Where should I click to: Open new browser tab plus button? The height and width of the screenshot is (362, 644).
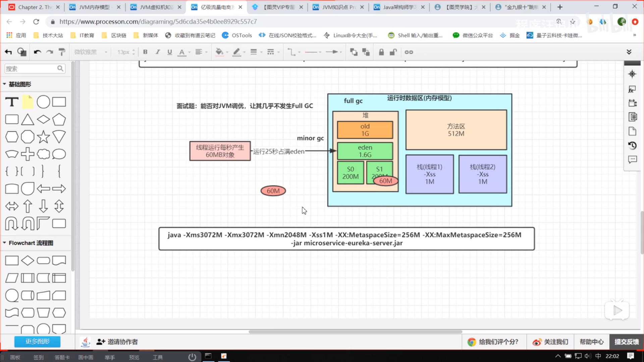560,7
